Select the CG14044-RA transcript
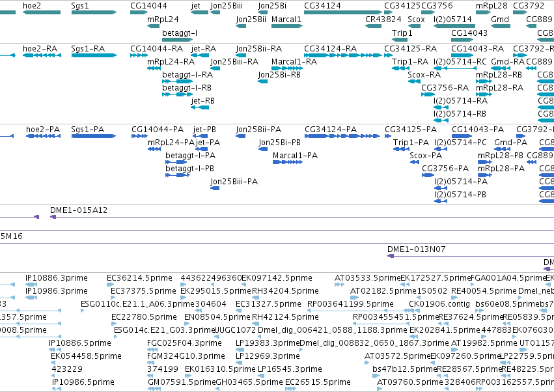554x392 pixels. pyautogui.click(x=139, y=55)
